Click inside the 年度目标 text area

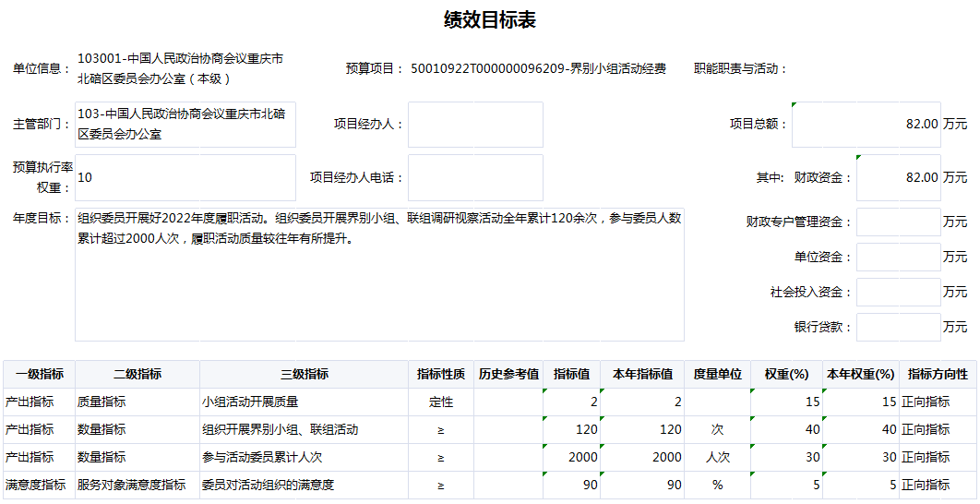[379, 275]
